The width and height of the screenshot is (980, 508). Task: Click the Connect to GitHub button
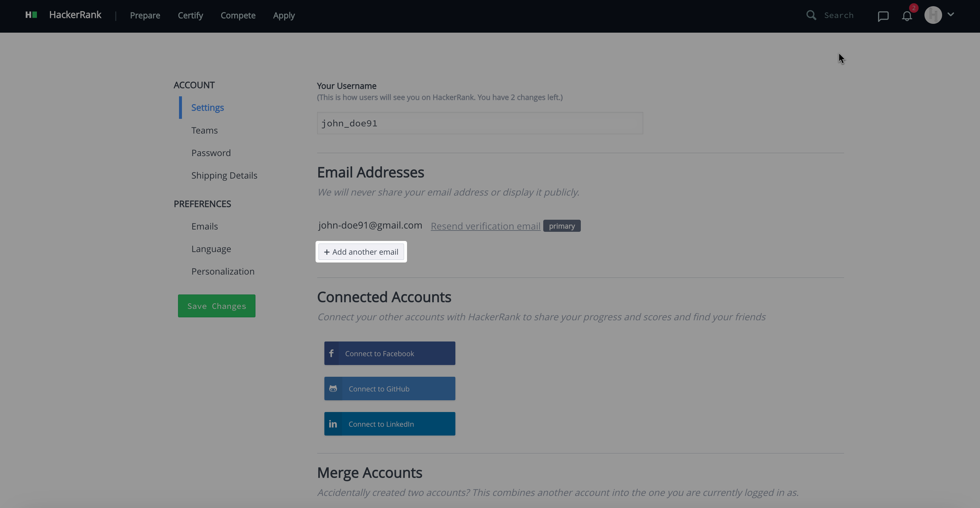(x=390, y=389)
